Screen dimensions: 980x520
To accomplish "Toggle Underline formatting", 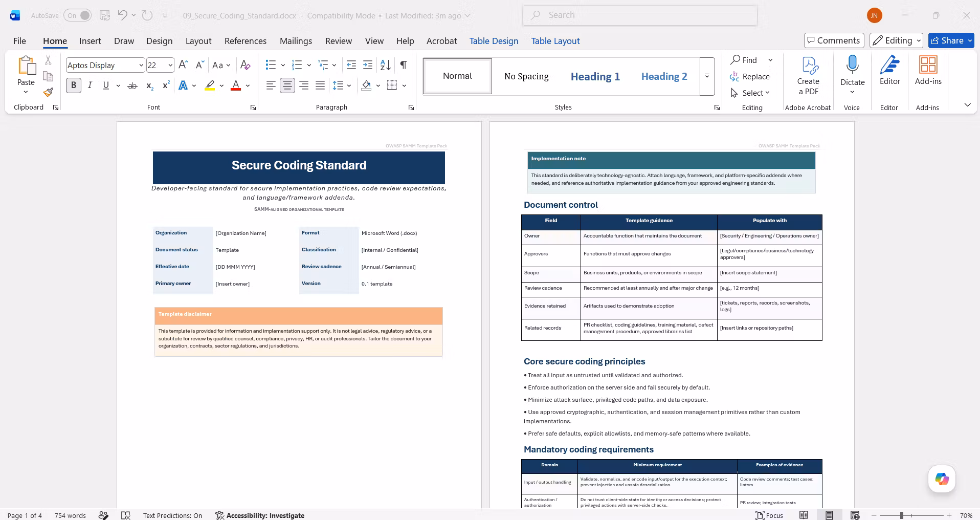I will 106,85.
